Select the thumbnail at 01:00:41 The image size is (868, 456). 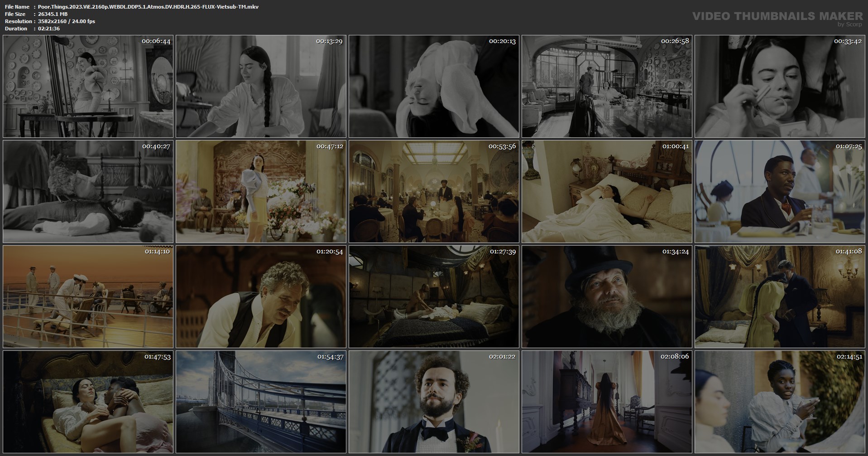click(x=607, y=191)
